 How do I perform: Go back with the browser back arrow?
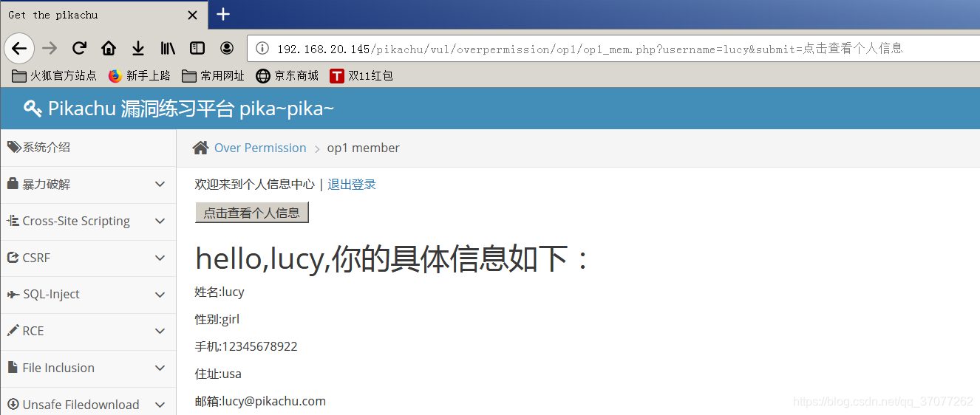[19, 49]
